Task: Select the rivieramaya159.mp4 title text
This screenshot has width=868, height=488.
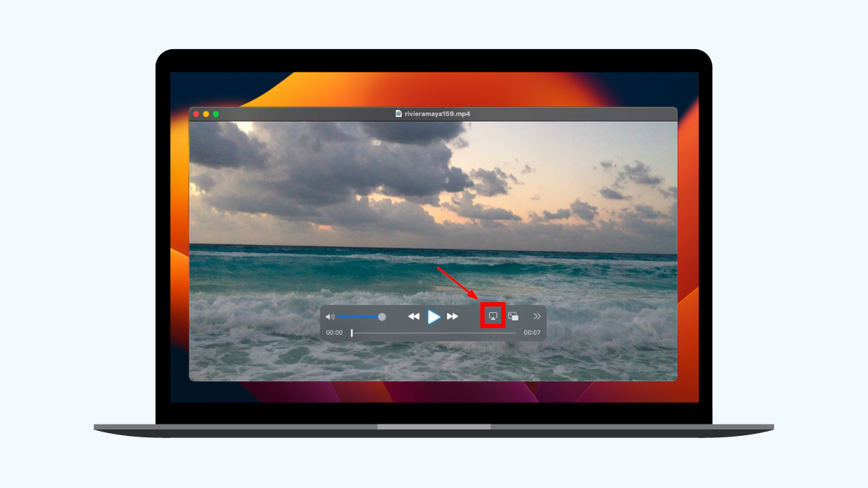Action: coord(438,114)
